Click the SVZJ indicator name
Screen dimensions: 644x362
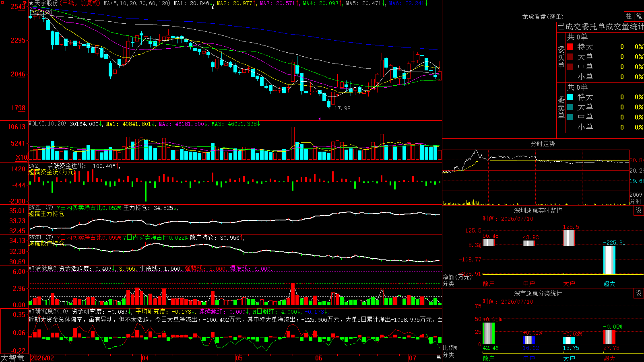[x=35, y=166]
